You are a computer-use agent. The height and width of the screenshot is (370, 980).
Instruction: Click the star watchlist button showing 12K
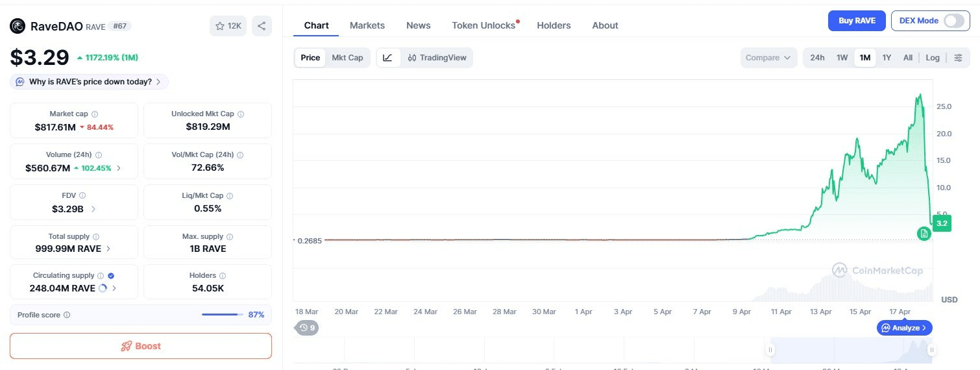228,26
